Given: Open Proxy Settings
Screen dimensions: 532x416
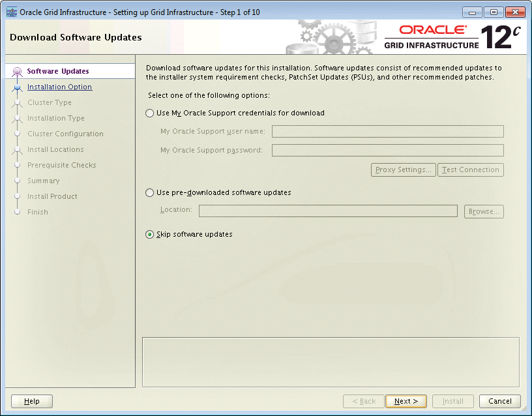Looking at the screenshot, I should point(403,170).
